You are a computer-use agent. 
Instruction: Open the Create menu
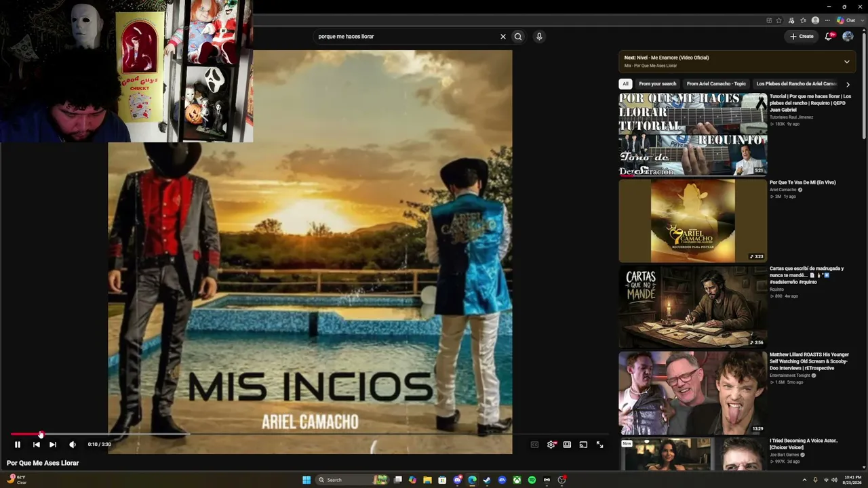pyautogui.click(x=802, y=37)
